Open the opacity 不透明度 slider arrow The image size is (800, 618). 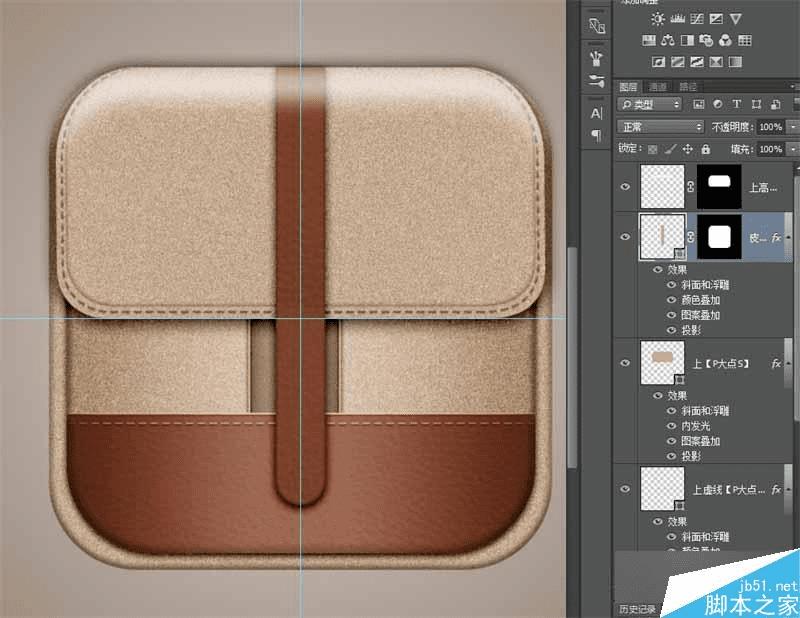[x=792, y=127]
